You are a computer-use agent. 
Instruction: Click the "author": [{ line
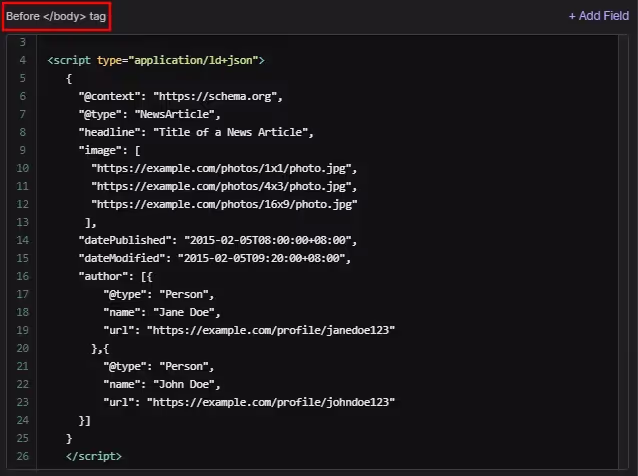point(116,276)
